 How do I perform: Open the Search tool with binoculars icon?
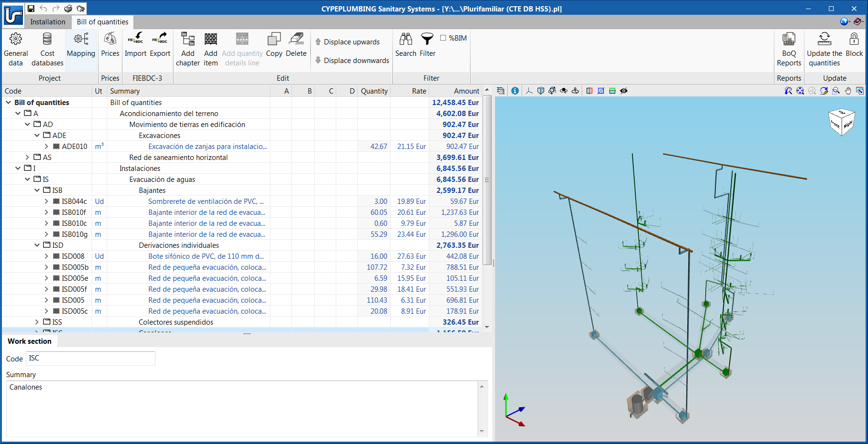pos(405,45)
